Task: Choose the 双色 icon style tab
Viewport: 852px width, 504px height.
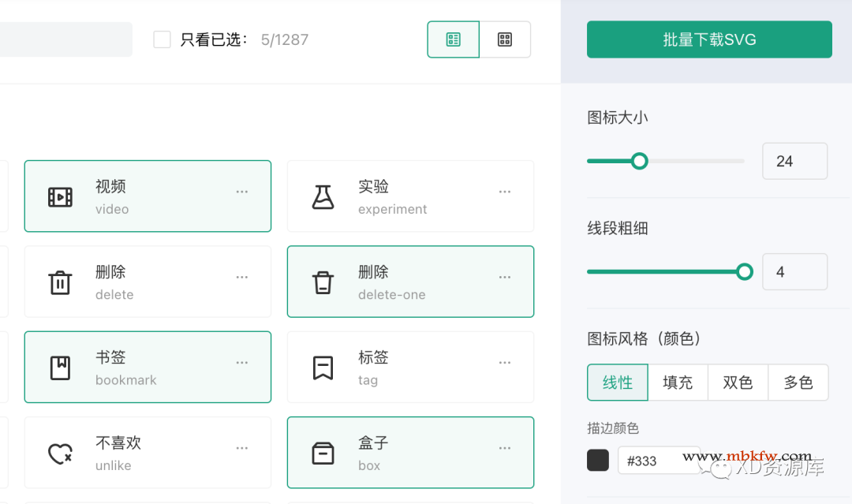Action: click(x=738, y=383)
